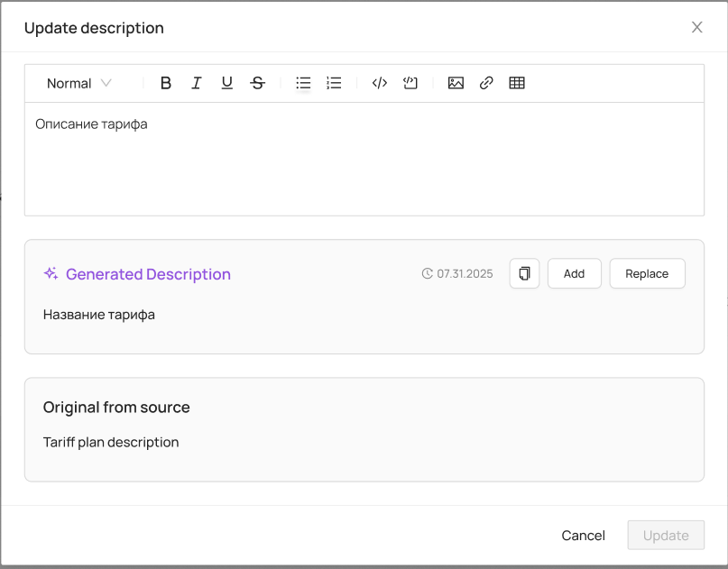Toggle bold formatting
Viewport: 728px width, 569px height.
165,83
